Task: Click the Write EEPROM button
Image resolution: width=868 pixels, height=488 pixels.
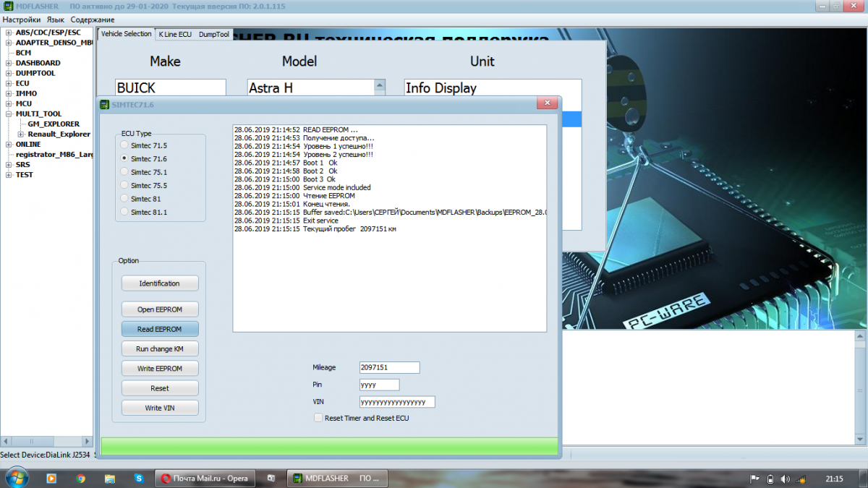Action: tap(159, 369)
